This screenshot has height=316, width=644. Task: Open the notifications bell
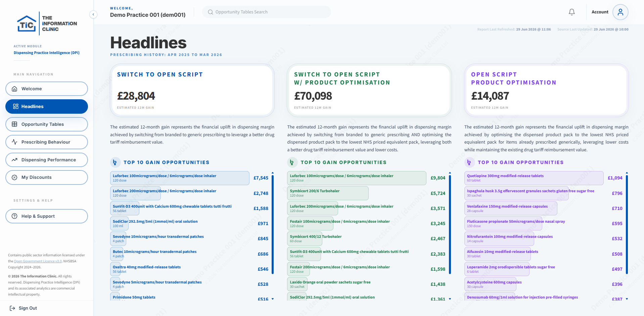[x=571, y=12]
